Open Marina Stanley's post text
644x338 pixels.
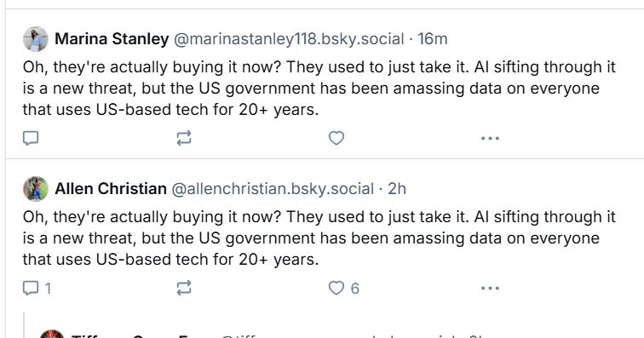pos(319,89)
